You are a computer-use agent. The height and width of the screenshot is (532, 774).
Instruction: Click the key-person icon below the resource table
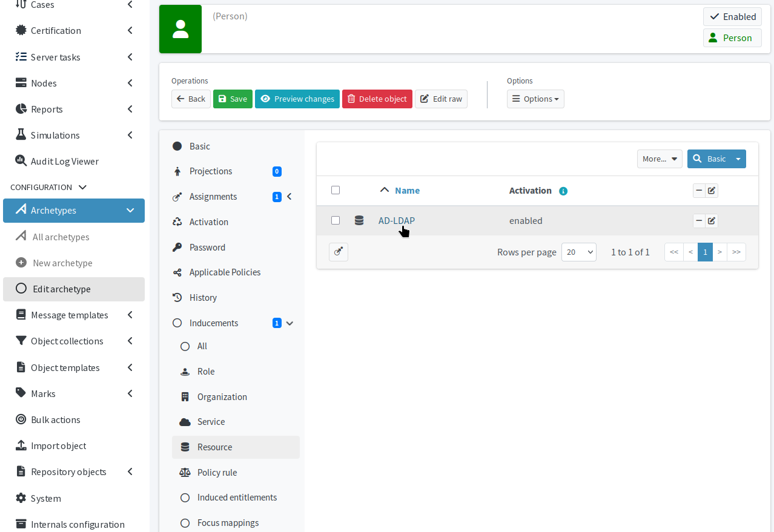click(338, 252)
